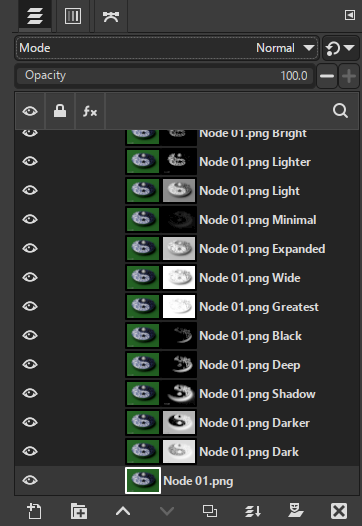Hide the Node 01.png Wide layer

point(30,277)
